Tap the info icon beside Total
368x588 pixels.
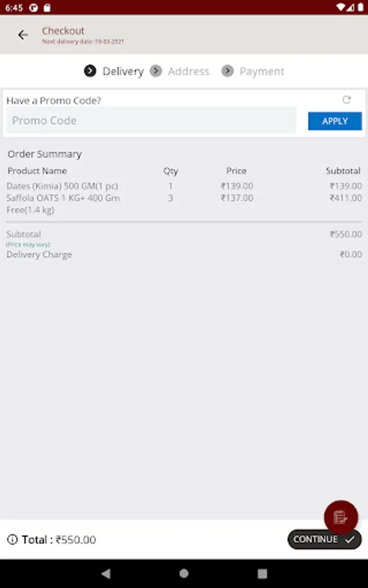coord(12,540)
